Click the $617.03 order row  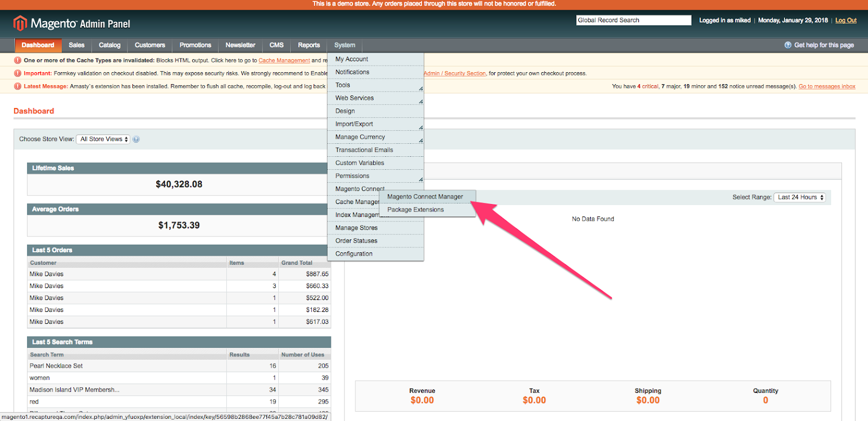point(179,322)
